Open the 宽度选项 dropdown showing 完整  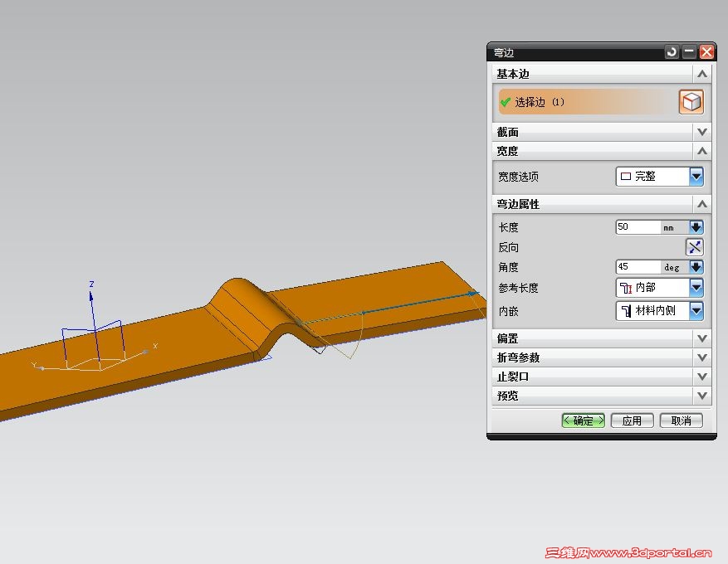[x=659, y=176]
